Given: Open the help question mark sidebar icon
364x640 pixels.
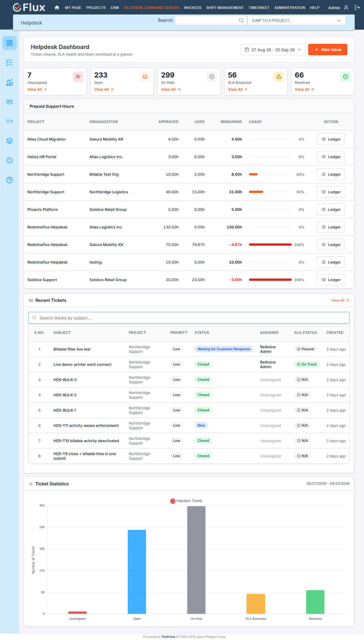Looking at the screenshot, I should pyautogui.click(x=9, y=180).
